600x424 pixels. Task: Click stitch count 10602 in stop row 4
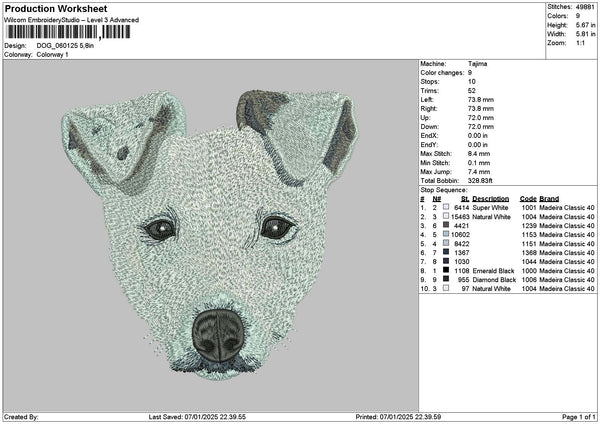tap(460, 235)
